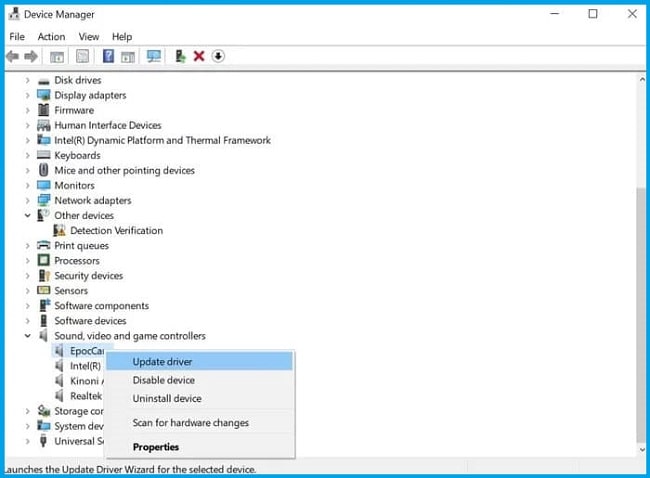Click the Print queues printer icon

[44, 245]
